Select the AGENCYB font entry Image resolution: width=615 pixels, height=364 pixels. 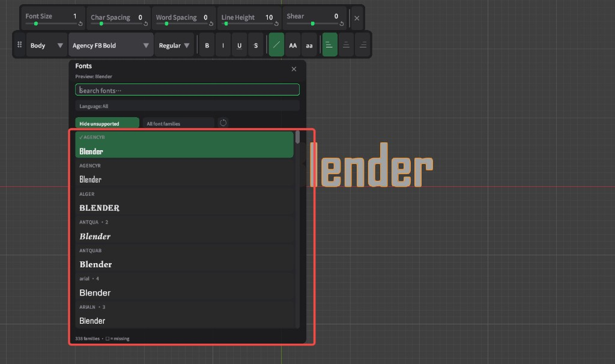pos(184,145)
